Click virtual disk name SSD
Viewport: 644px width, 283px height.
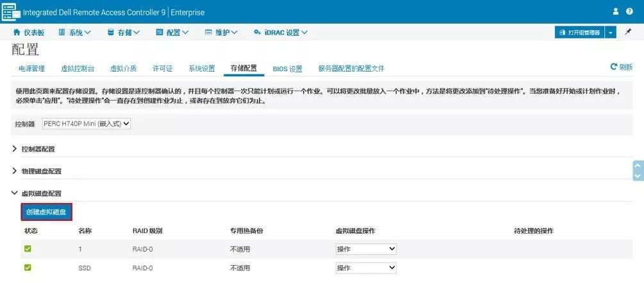tap(84, 268)
